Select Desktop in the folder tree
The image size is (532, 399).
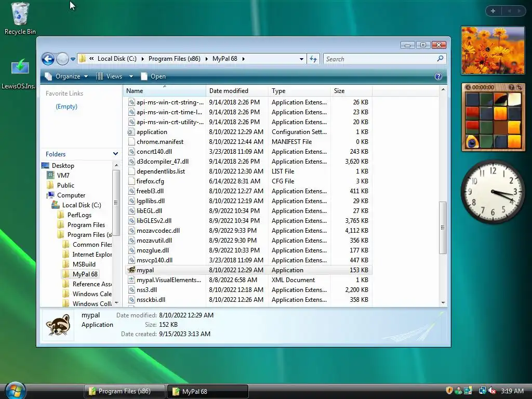click(63, 166)
